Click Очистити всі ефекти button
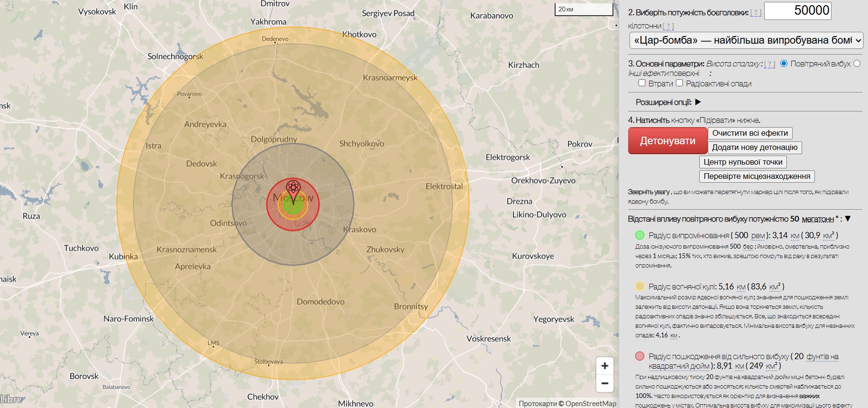 point(750,133)
